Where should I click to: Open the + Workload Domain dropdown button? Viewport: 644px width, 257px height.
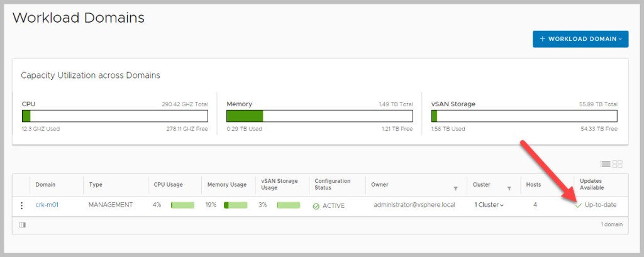[x=580, y=39]
